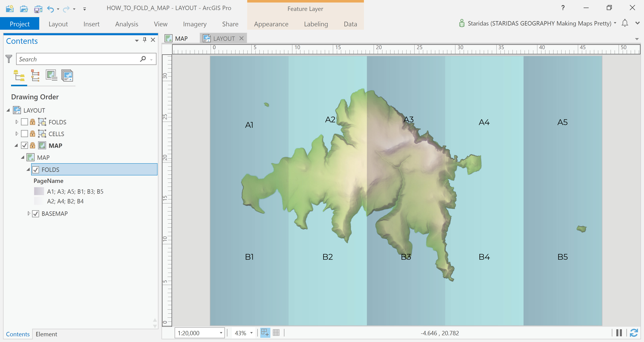The height and width of the screenshot is (342, 644).
Task: Open the 43% zoom level dropdown
Action: (251, 333)
